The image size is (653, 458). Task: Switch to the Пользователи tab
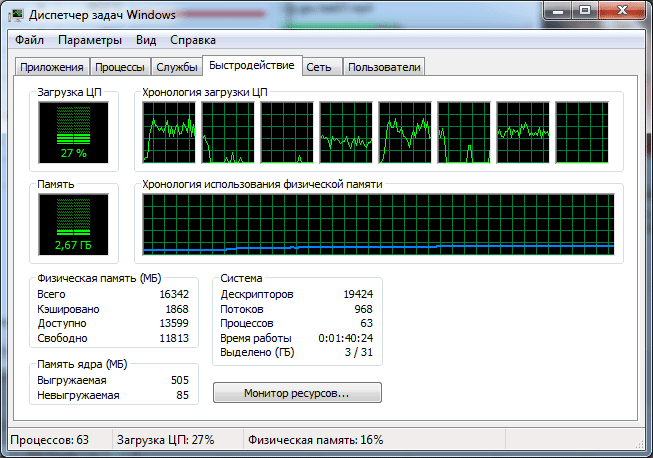384,67
